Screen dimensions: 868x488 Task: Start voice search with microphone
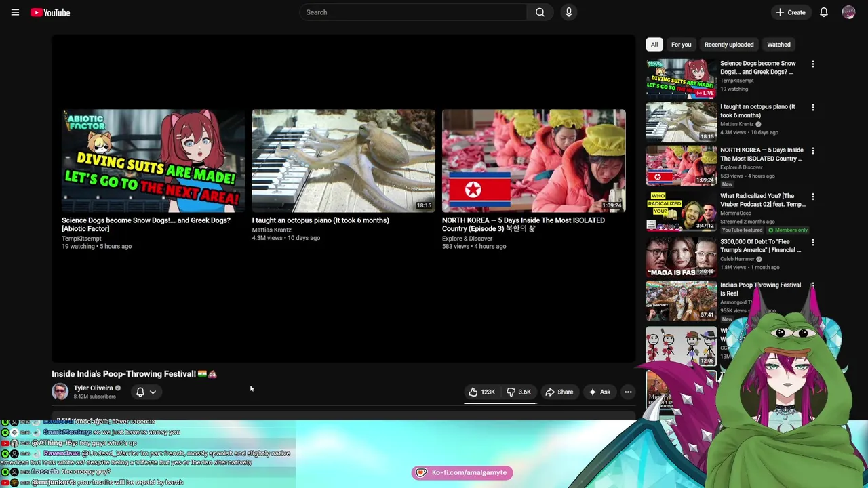[569, 12]
